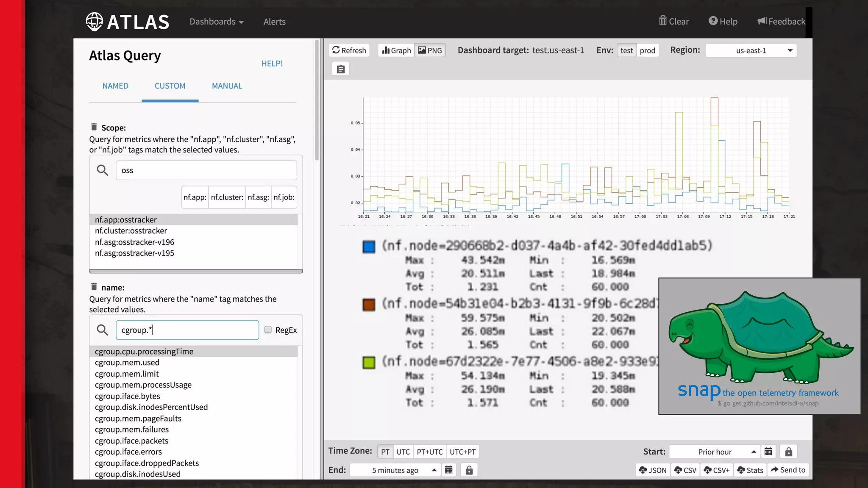The height and width of the screenshot is (488, 868).
Task: Expand the Dashboards menu
Action: pyautogui.click(x=216, y=22)
